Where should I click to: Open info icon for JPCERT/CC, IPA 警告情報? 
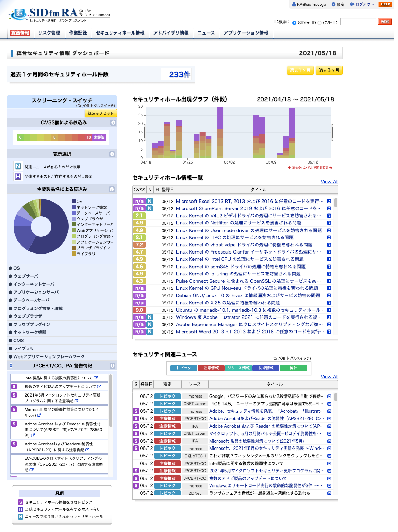(112, 366)
